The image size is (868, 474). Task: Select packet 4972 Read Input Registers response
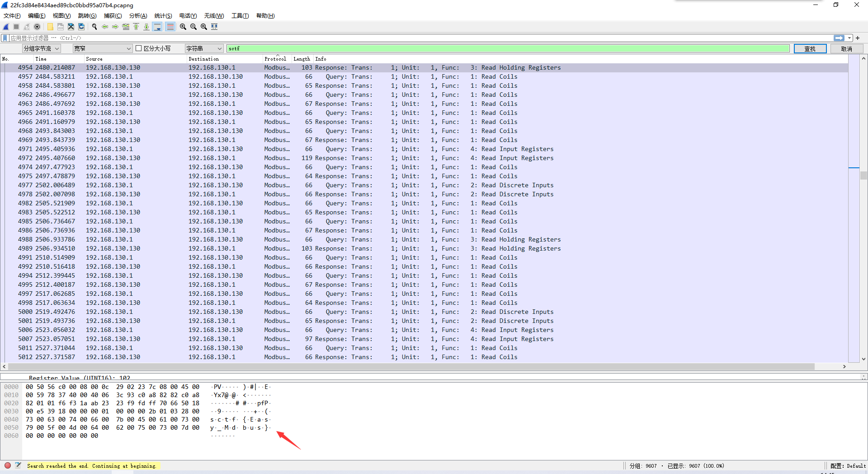424,158
